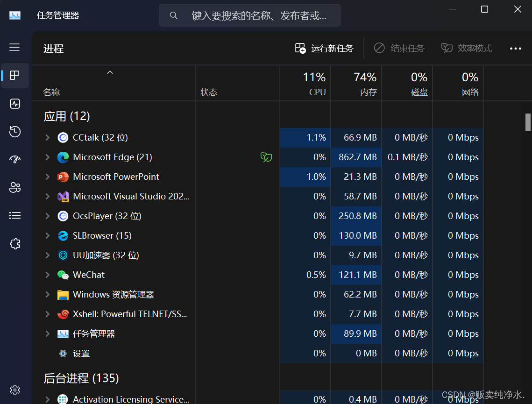Click Edge's 862.7 MB memory cell
Image resolution: width=532 pixels, height=404 pixels.
(x=356, y=157)
